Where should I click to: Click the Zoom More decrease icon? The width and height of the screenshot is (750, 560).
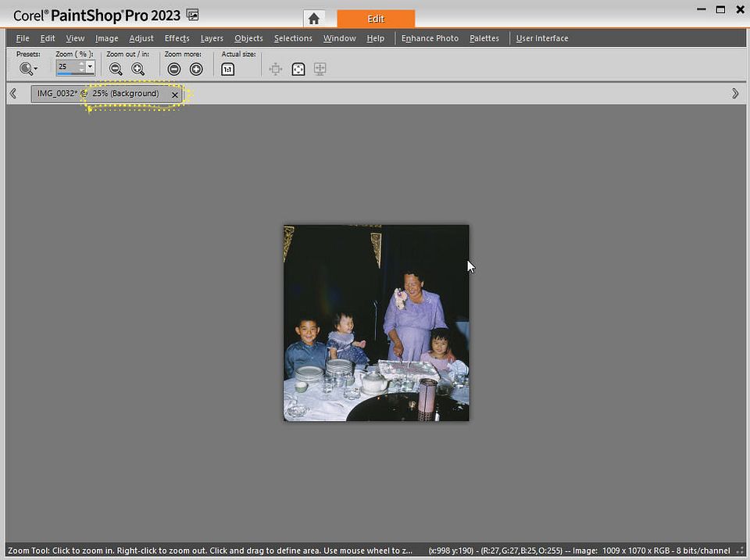tap(173, 69)
